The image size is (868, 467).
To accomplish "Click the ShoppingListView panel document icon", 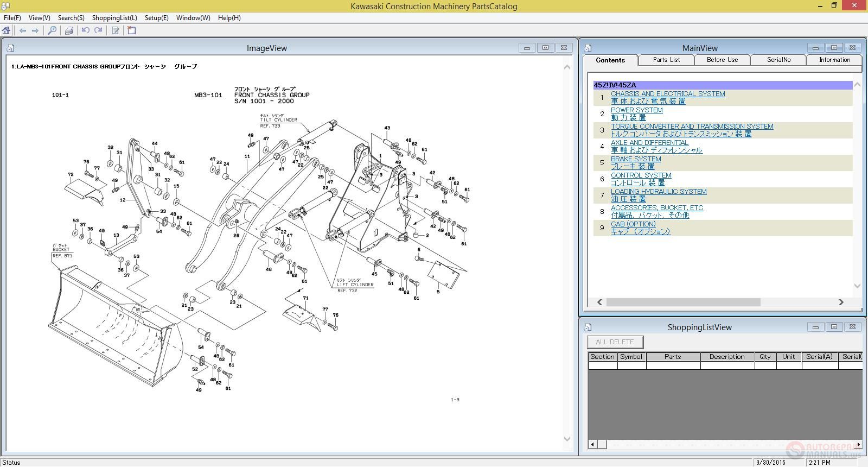I will point(588,327).
